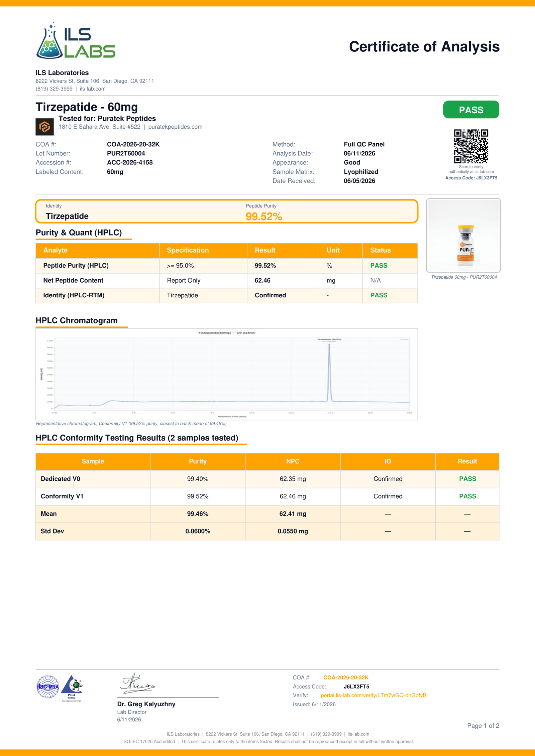
Task: Click the PJLA Testing accreditation logo
Action: [72, 688]
